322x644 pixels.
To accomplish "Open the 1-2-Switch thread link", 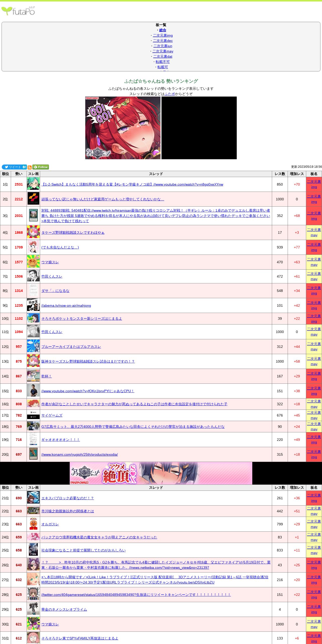I will [x=132, y=184].
